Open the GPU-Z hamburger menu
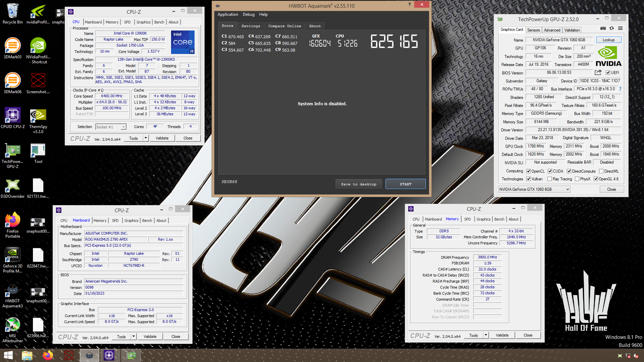Screen dimensions: 644x362 [x=621, y=28]
